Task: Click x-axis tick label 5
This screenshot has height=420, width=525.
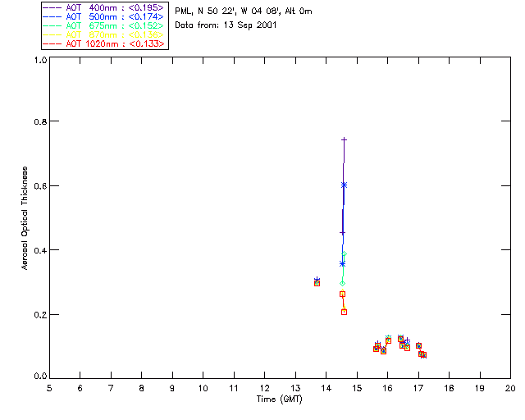Action: point(49,388)
